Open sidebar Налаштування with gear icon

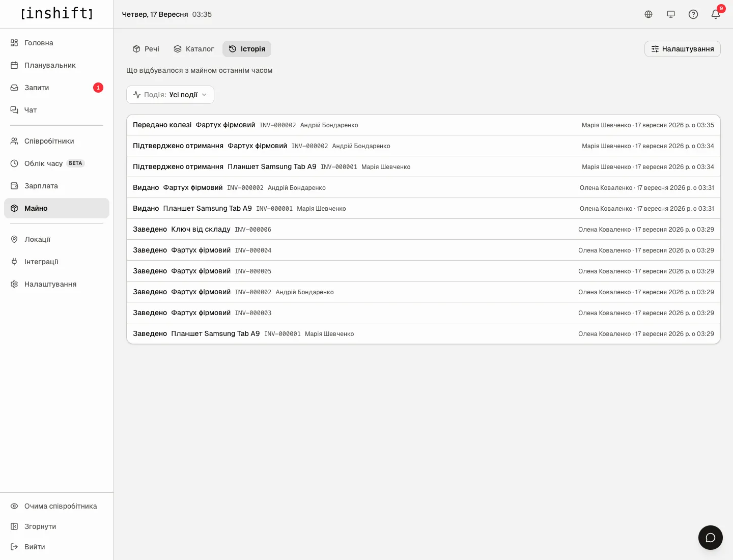click(x=57, y=284)
